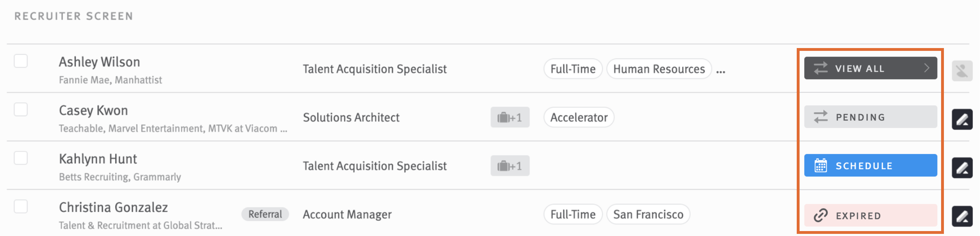
Task: Open Ashley Wilson's interviews with VIEW ALL
Action: click(x=870, y=69)
